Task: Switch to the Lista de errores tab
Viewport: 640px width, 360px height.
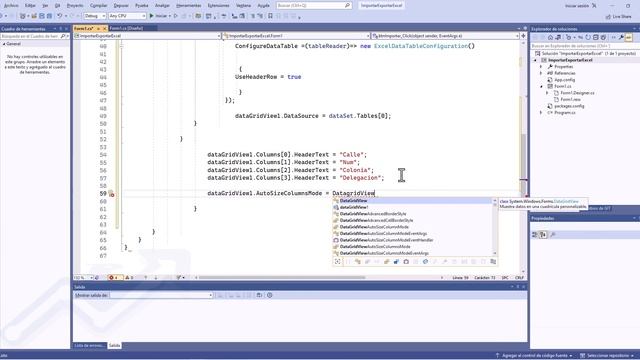Action: [x=89, y=345]
